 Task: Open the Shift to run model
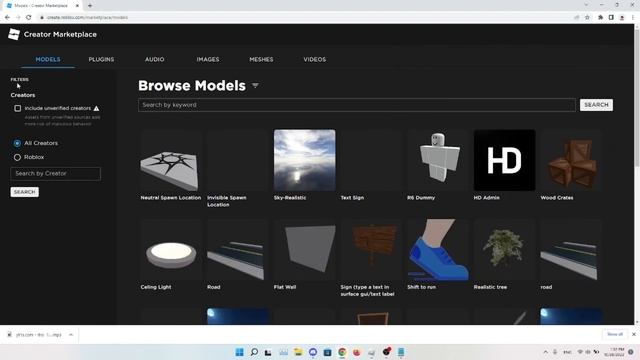(438, 250)
